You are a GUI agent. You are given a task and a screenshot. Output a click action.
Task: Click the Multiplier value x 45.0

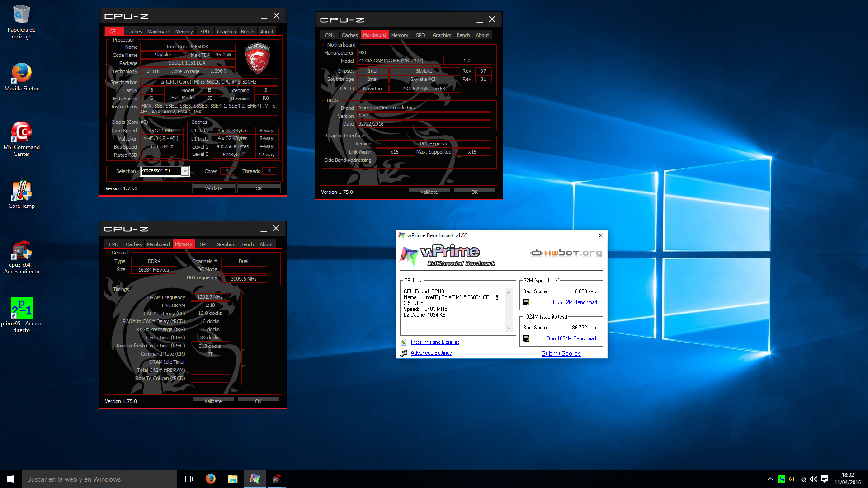click(161, 139)
